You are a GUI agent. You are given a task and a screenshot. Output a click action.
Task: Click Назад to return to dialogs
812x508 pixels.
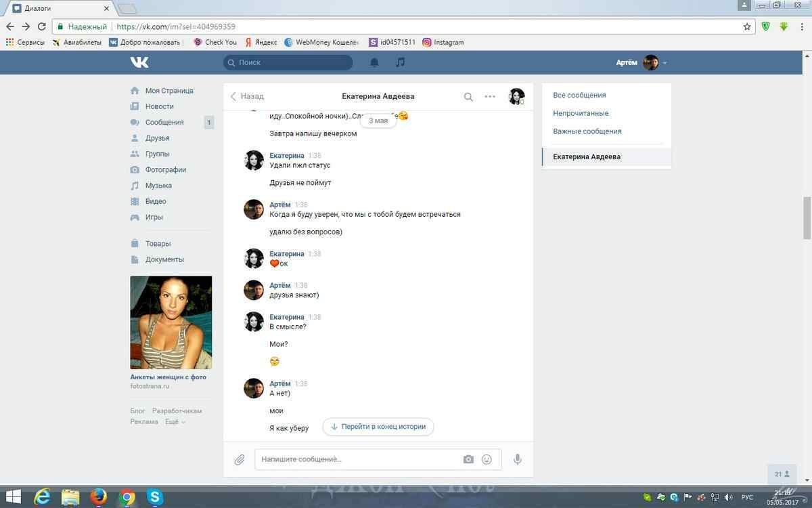point(247,96)
